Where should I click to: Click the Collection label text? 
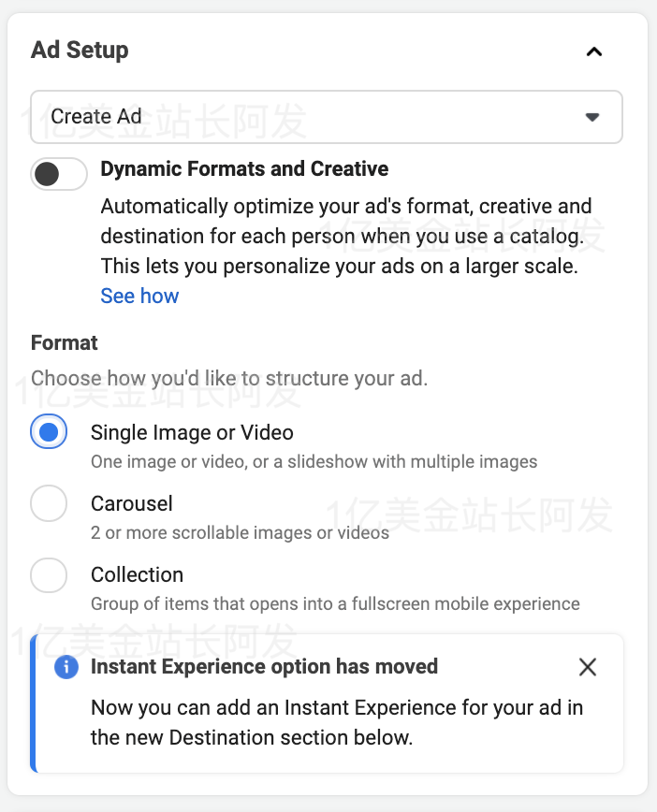click(x=137, y=574)
